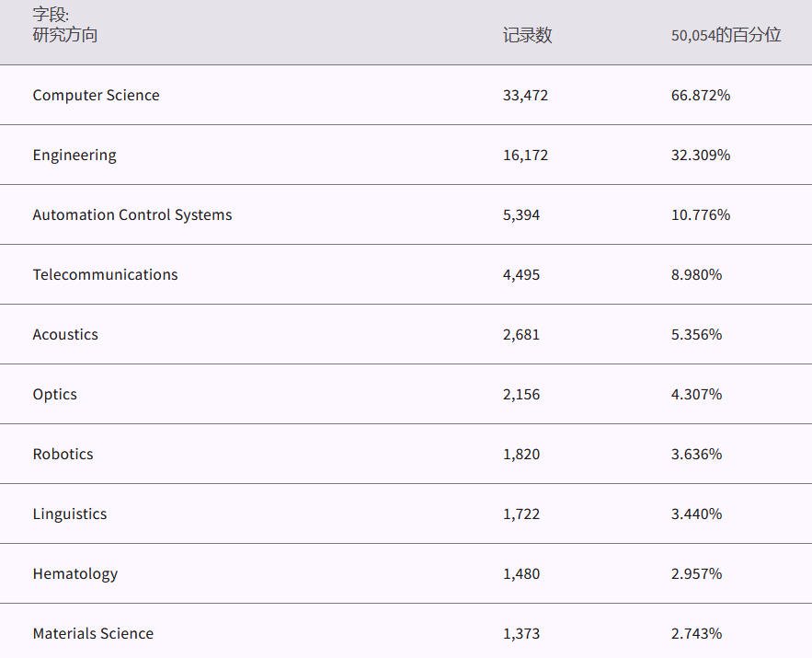Click the 33,472 record count

point(525,96)
